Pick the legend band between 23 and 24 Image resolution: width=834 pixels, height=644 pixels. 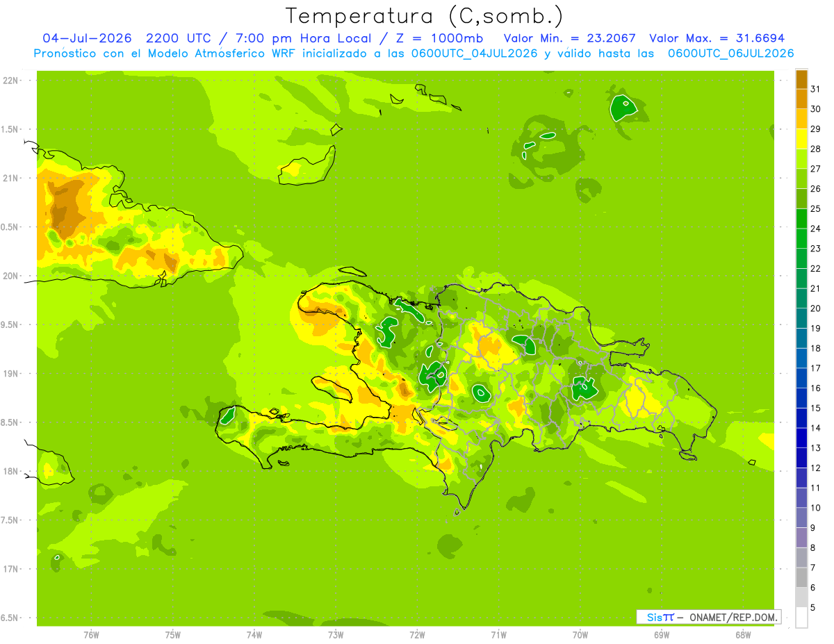point(801,238)
